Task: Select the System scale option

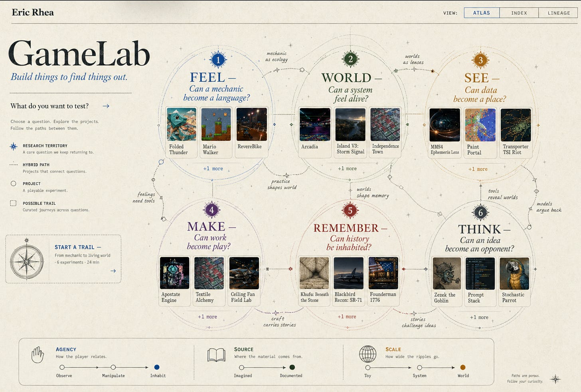Action: [419, 367]
